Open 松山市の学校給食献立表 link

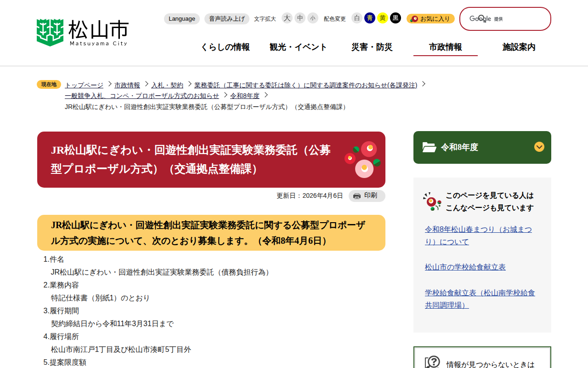point(465,267)
